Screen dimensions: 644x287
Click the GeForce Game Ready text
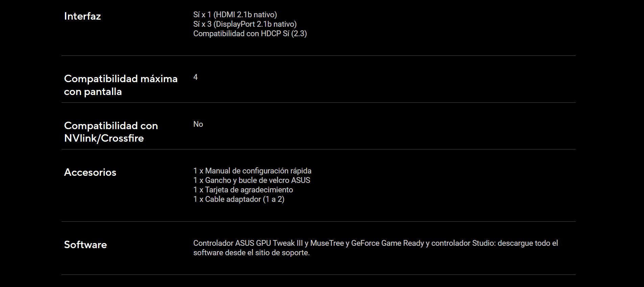387,243
